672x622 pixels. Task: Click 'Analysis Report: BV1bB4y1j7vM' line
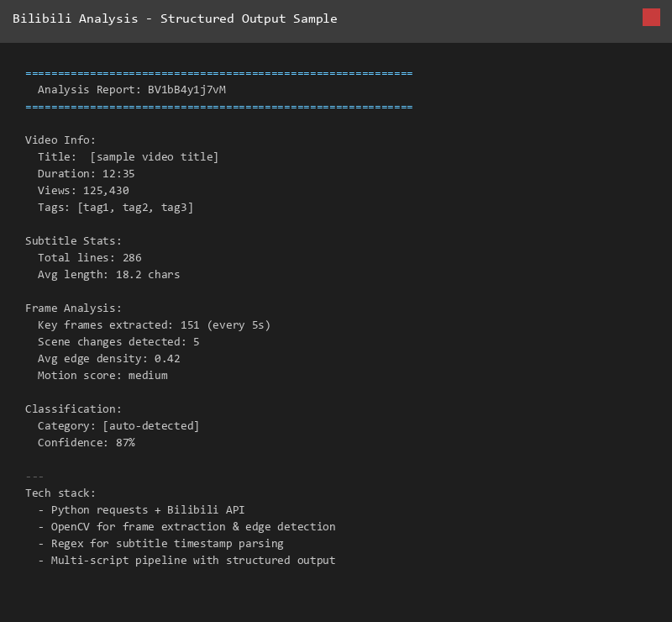(x=132, y=90)
